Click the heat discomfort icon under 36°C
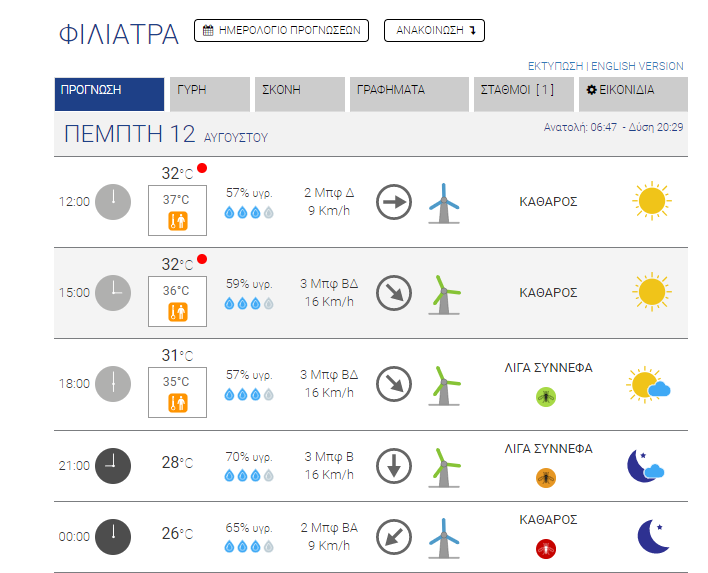This screenshot has height=573, width=708. (x=178, y=312)
